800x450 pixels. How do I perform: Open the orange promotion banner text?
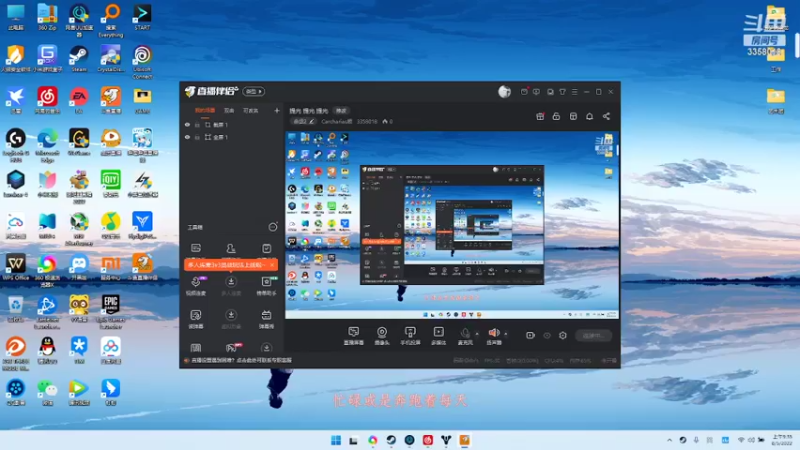point(225,265)
